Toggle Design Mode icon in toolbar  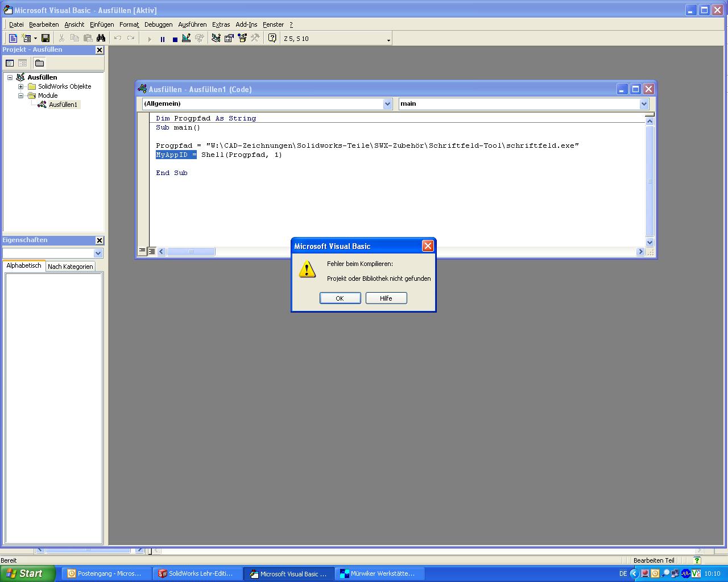[x=186, y=38]
